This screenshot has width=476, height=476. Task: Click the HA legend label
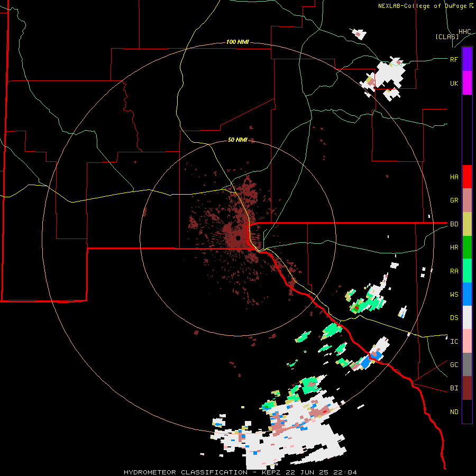[454, 177]
